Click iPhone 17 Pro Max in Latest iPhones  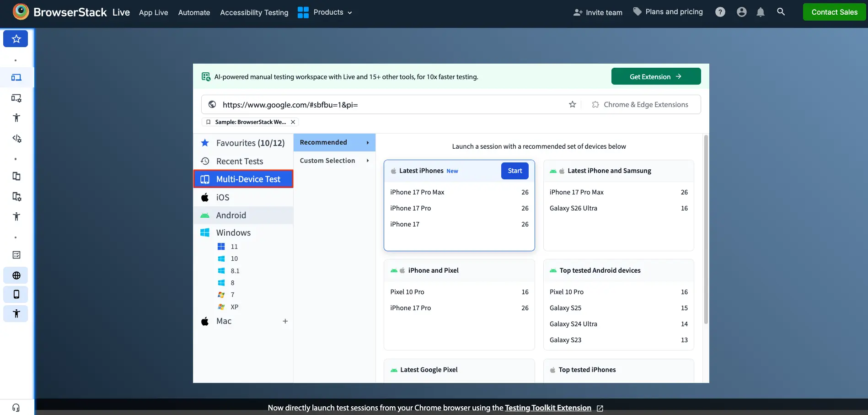click(459, 192)
